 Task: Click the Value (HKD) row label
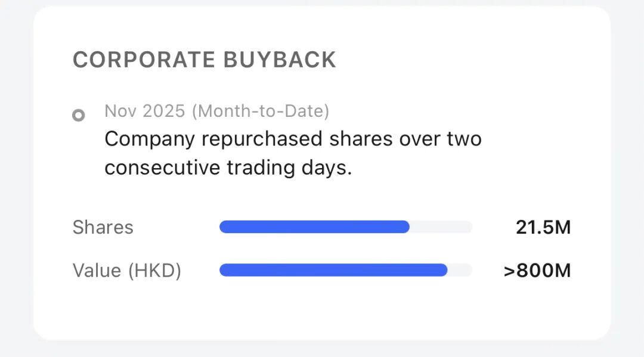click(x=126, y=271)
